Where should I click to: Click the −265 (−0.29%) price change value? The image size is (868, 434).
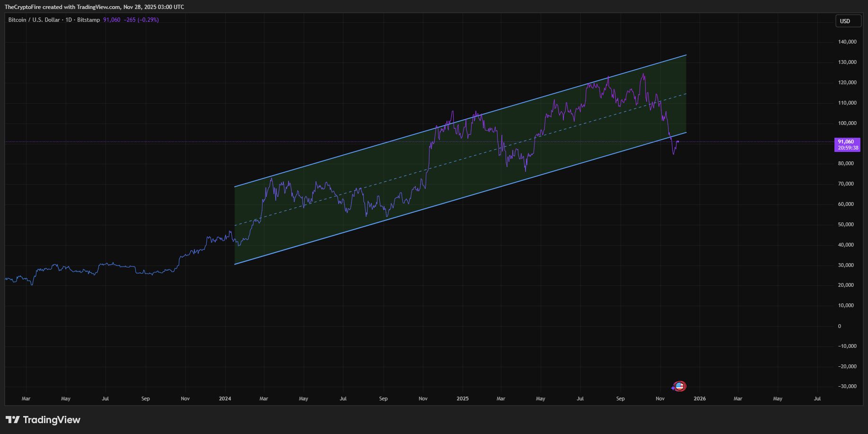pyautogui.click(x=141, y=20)
